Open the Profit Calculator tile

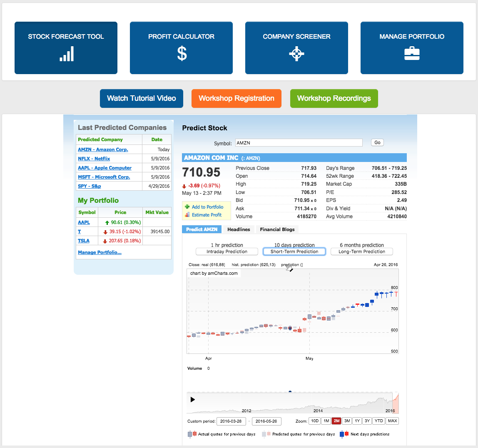pyautogui.click(x=181, y=48)
